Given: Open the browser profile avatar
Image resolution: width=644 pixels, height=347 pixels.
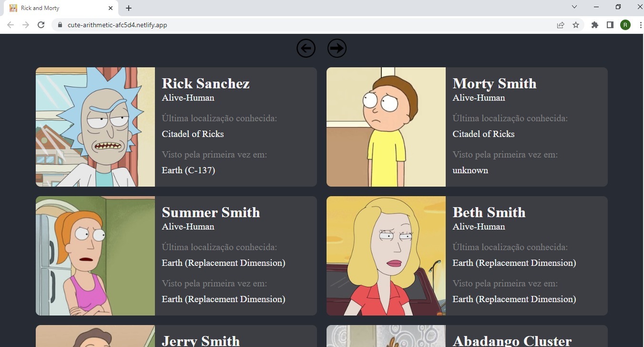Looking at the screenshot, I should click(625, 24).
